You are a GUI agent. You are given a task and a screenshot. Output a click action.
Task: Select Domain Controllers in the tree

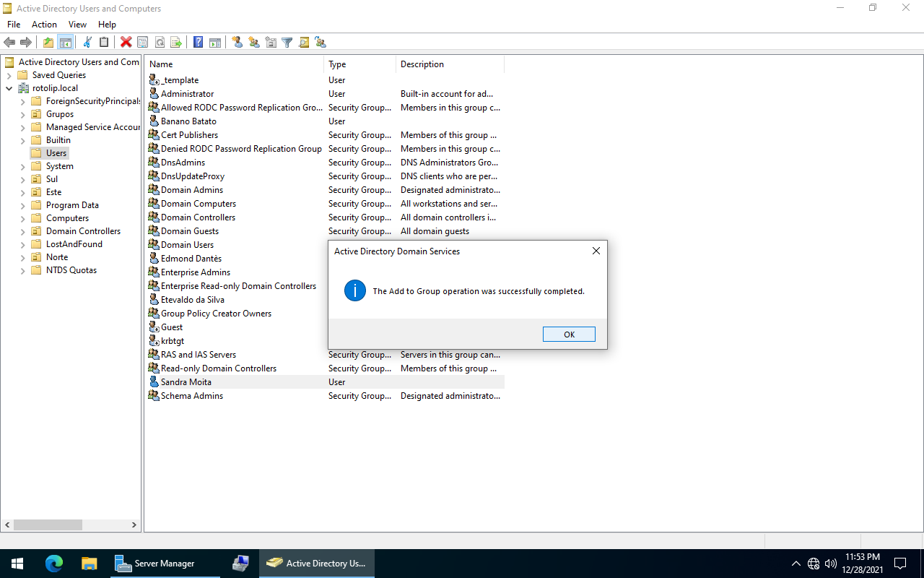pos(83,231)
